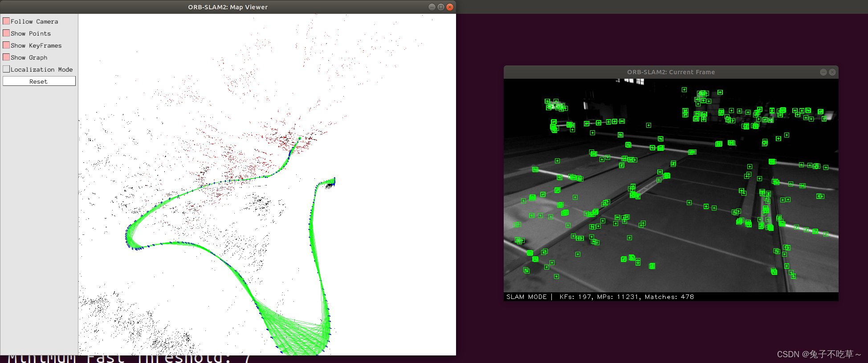
Task: Click the Localization Mode label text
Action: pyautogui.click(x=41, y=69)
